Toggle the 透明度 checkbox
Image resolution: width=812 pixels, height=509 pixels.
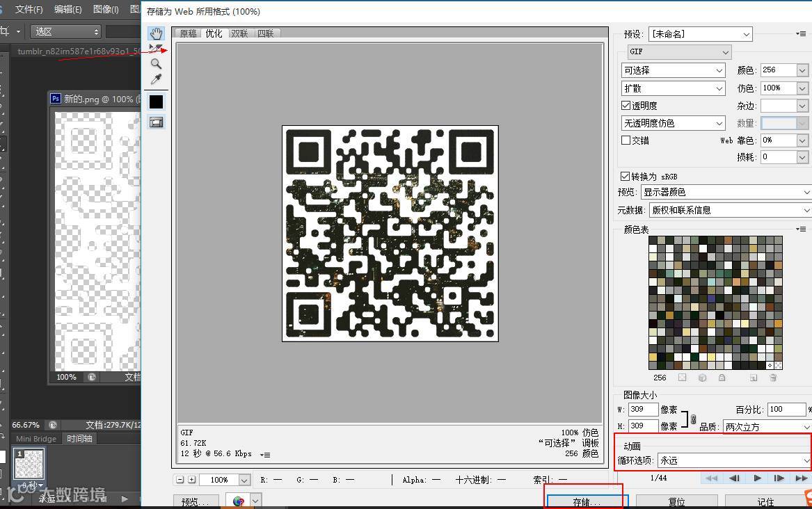[x=626, y=106]
